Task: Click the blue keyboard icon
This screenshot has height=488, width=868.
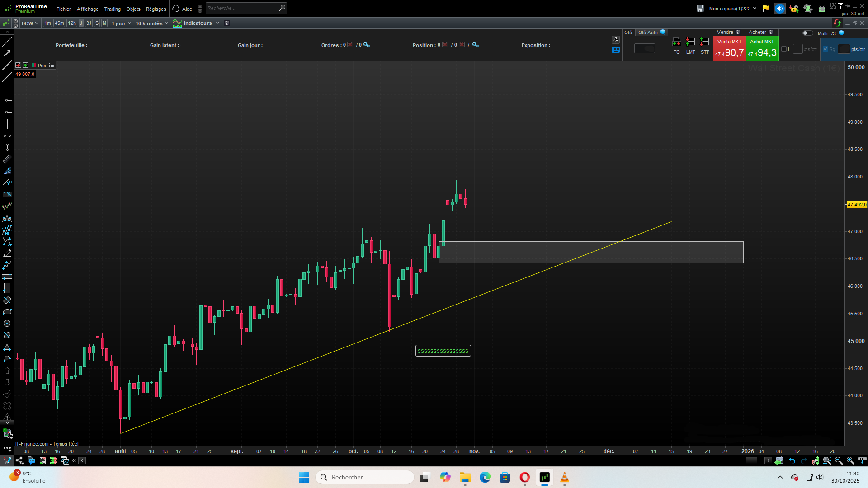Action: [x=616, y=50]
